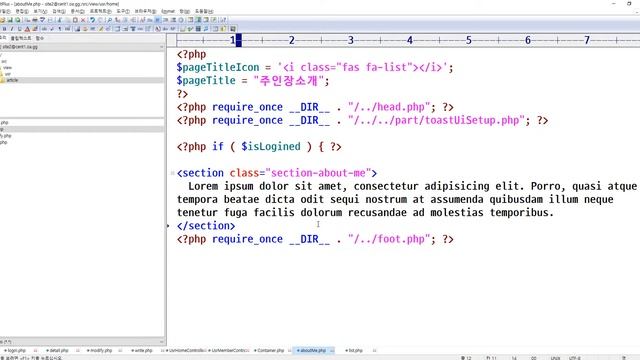Viewport: 640px width, 360px height.
Task: Click the red X Delete icon
Action: click(x=84, y=20)
